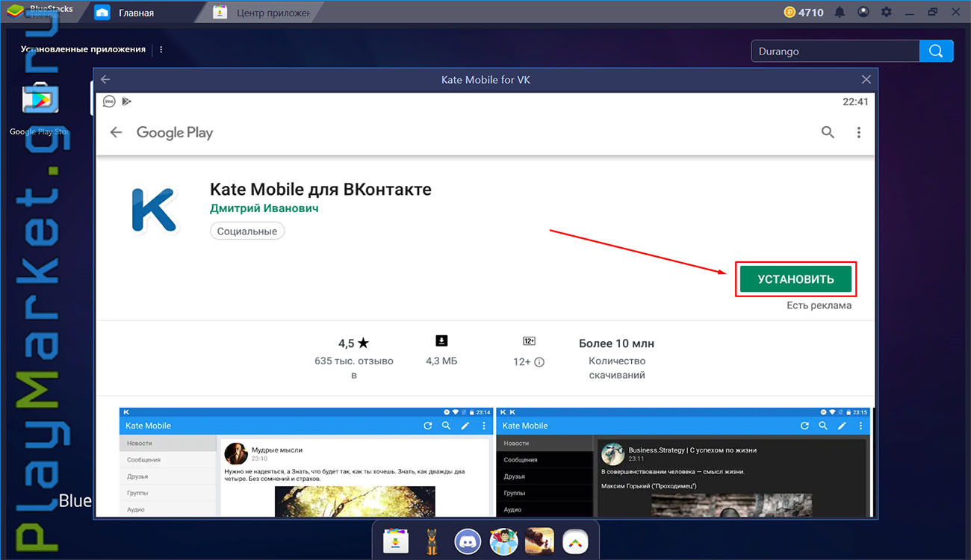Open the menu dots beside Установленные приложения
This screenshot has height=560, width=971.
pos(161,49)
